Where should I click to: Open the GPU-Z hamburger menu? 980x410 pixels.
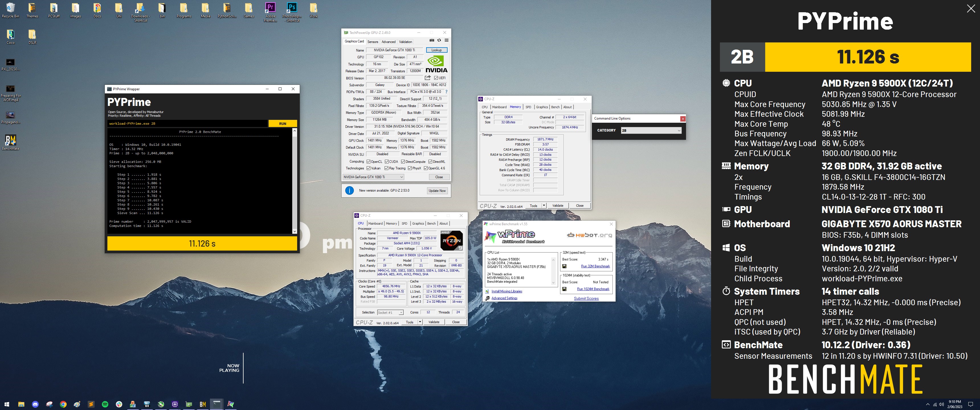[446, 40]
